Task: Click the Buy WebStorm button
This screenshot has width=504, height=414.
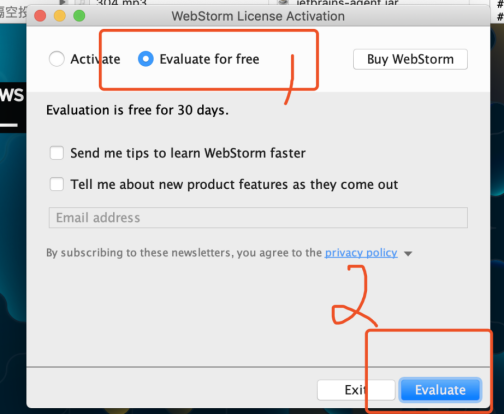Action: tap(410, 59)
